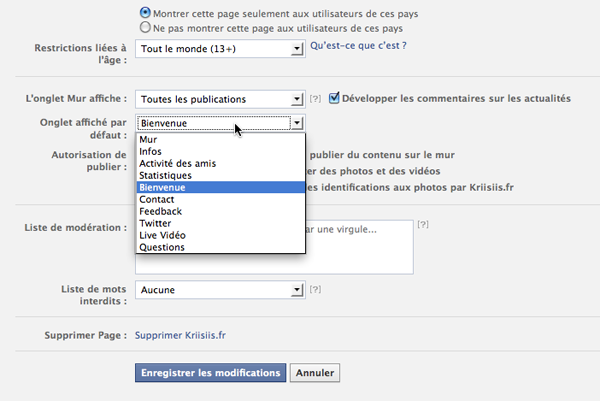Image resolution: width=600 pixels, height=401 pixels.
Task: Click the [?] help next to Mur dropdown
Action: (x=315, y=99)
